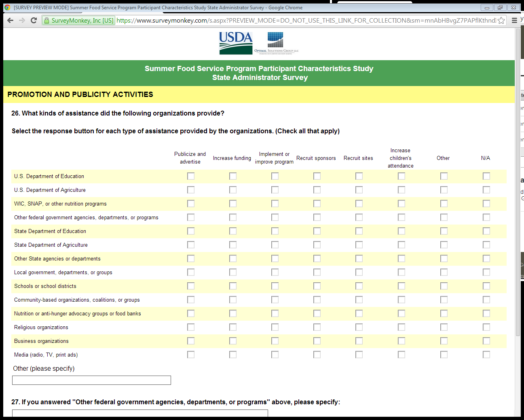Open the Chrome hamburger menu
The image size is (524, 420).
click(514, 21)
